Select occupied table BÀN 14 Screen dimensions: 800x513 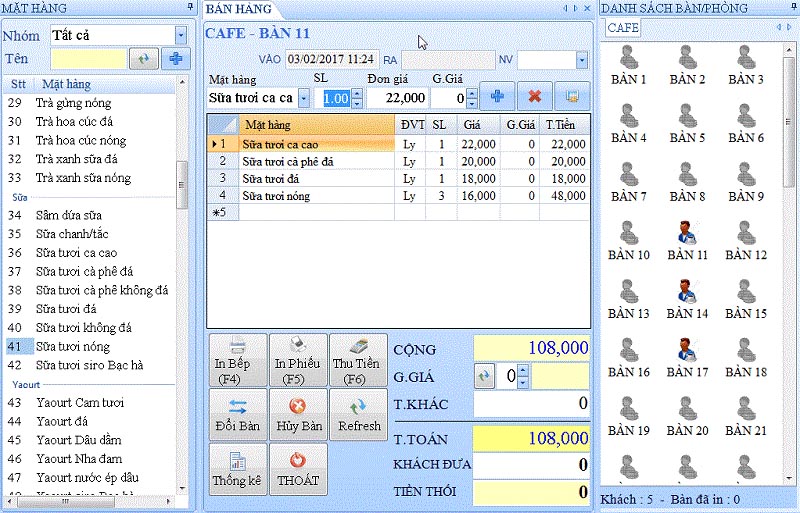click(687, 300)
